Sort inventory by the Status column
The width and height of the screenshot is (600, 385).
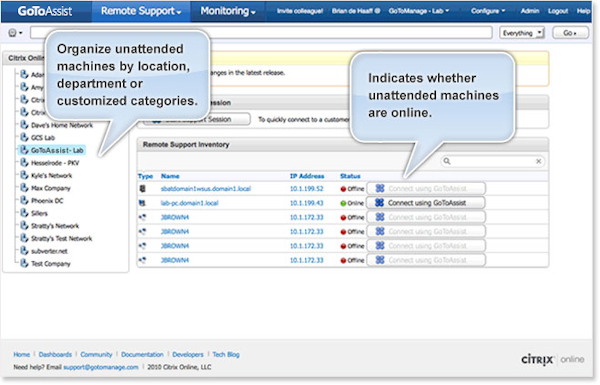tap(350, 176)
